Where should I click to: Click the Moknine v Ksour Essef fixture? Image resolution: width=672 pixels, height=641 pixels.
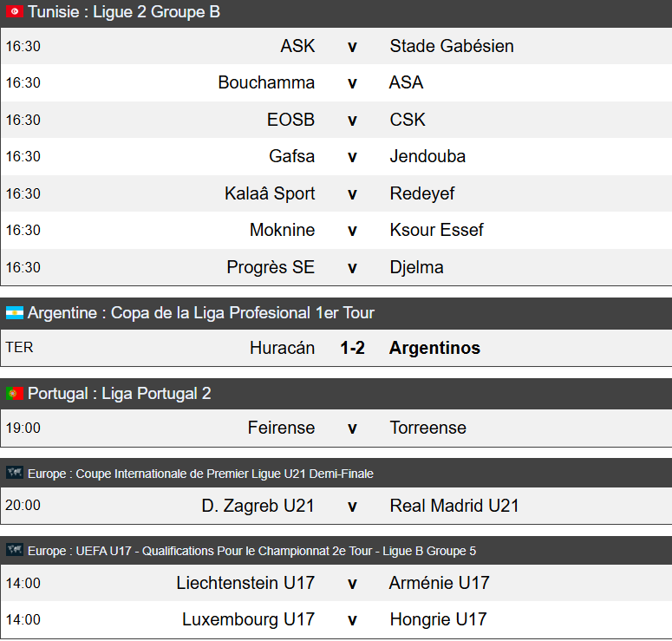click(352, 231)
